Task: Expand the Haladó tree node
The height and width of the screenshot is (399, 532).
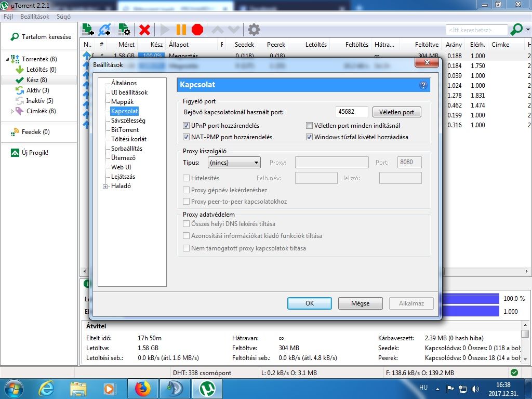Action: (105, 187)
